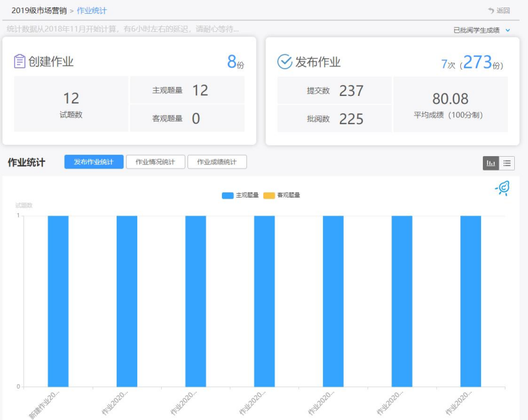Click the checkmark circle icon beside 发布作业

coord(284,61)
